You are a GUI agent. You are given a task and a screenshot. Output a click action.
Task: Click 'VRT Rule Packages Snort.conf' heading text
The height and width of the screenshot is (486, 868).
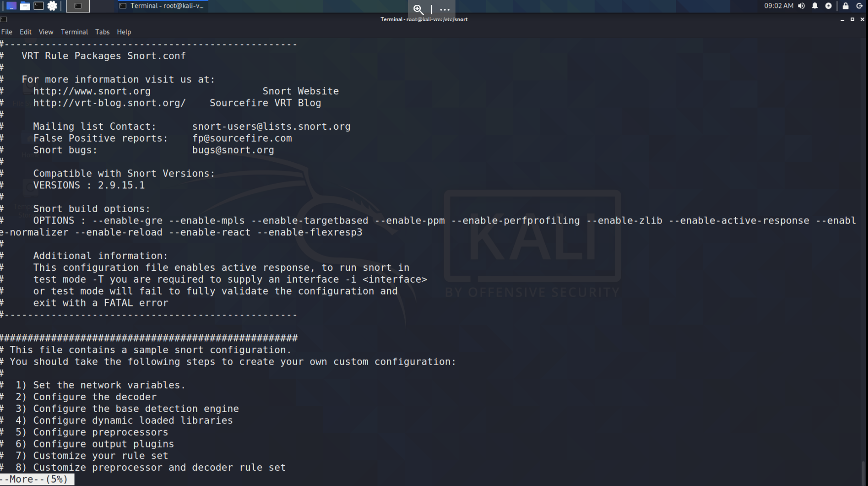(x=104, y=56)
